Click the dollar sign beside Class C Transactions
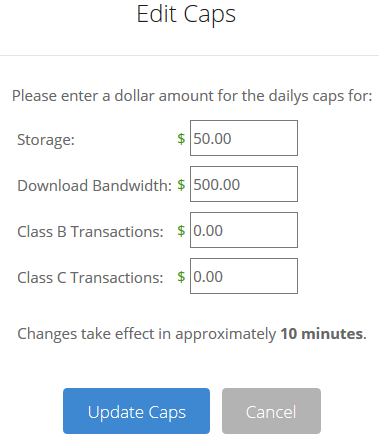 coord(181,277)
